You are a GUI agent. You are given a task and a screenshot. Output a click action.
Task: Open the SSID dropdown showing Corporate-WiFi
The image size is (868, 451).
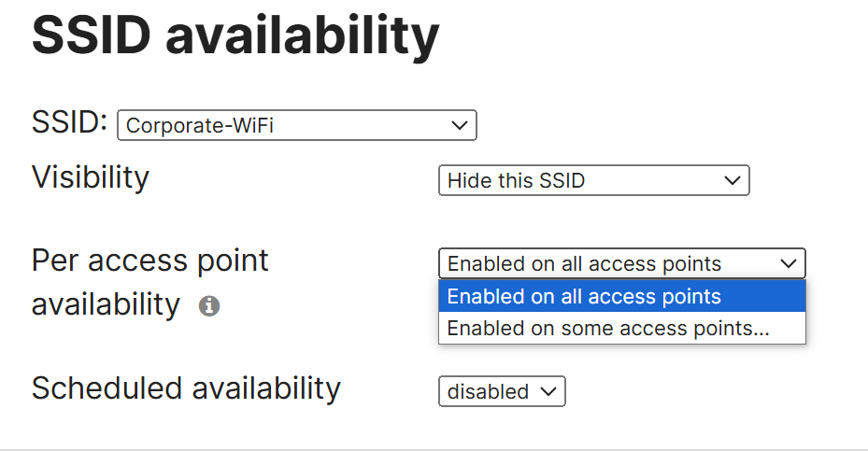pos(297,125)
